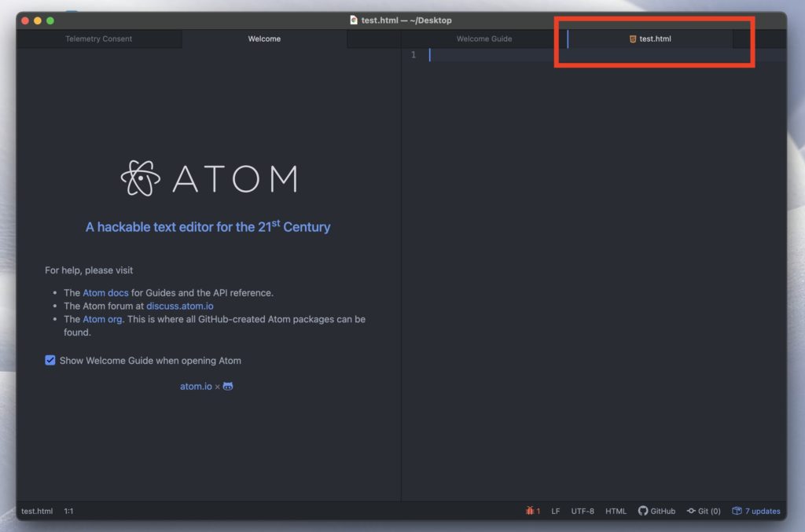Open the Welcome Guide tab
Image resolution: width=805 pixels, height=532 pixels.
tap(484, 39)
